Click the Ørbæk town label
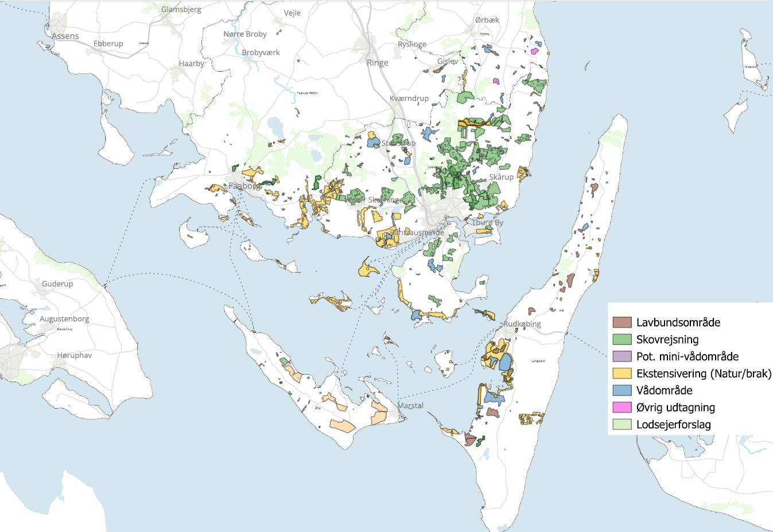This screenshot has height=532, width=773. [x=487, y=20]
